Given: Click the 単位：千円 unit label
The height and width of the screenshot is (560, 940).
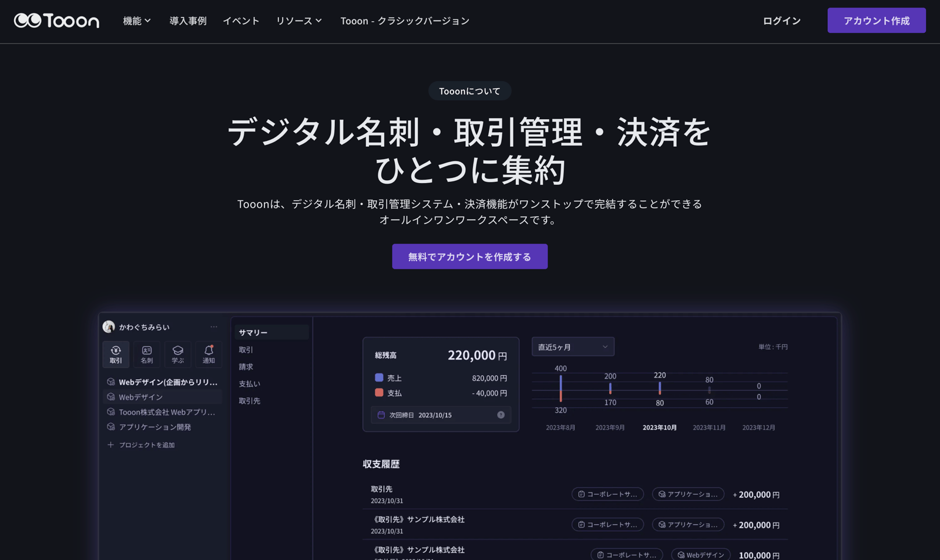Looking at the screenshot, I should click(x=773, y=347).
